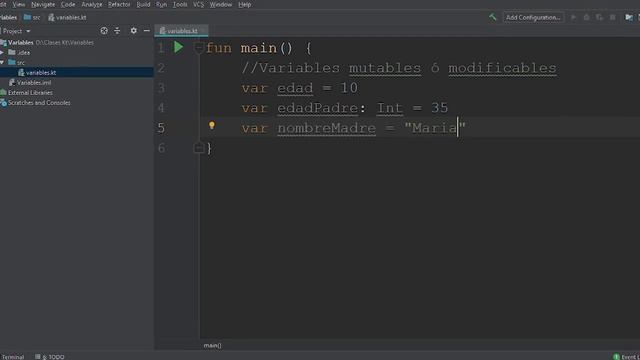Fold main function at line 1 gutter
Viewport: 640px width, 360px height.
199,48
